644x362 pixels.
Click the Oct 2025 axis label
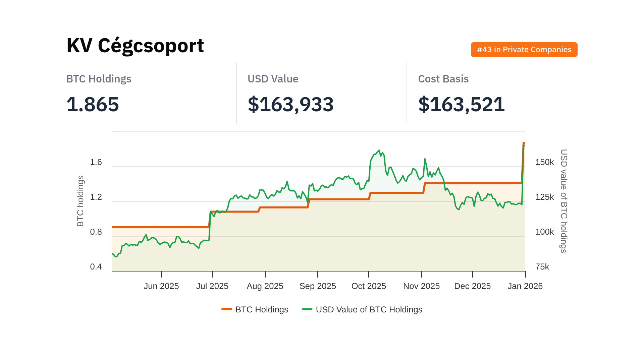pyautogui.click(x=369, y=286)
